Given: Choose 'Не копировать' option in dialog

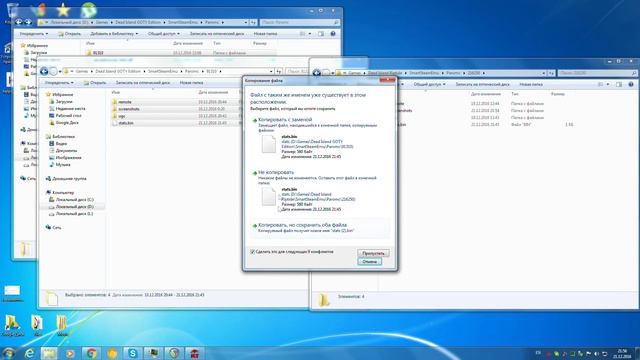Looking at the screenshot, I should (x=276, y=172).
